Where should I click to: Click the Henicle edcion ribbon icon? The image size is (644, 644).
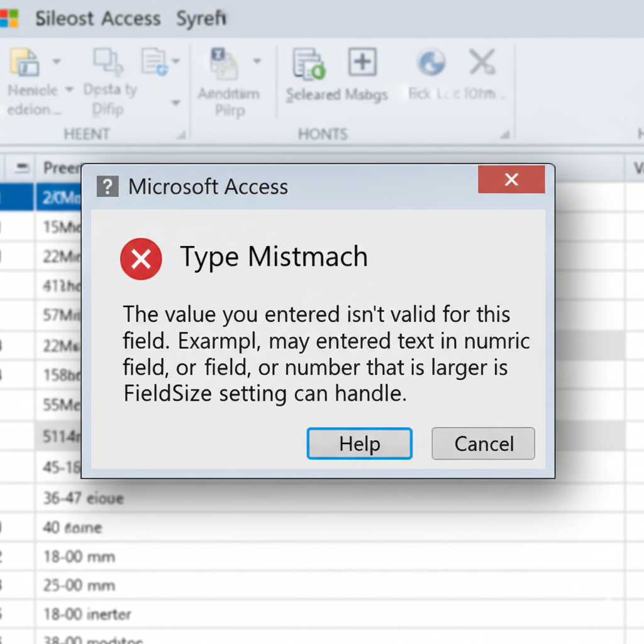(x=23, y=63)
